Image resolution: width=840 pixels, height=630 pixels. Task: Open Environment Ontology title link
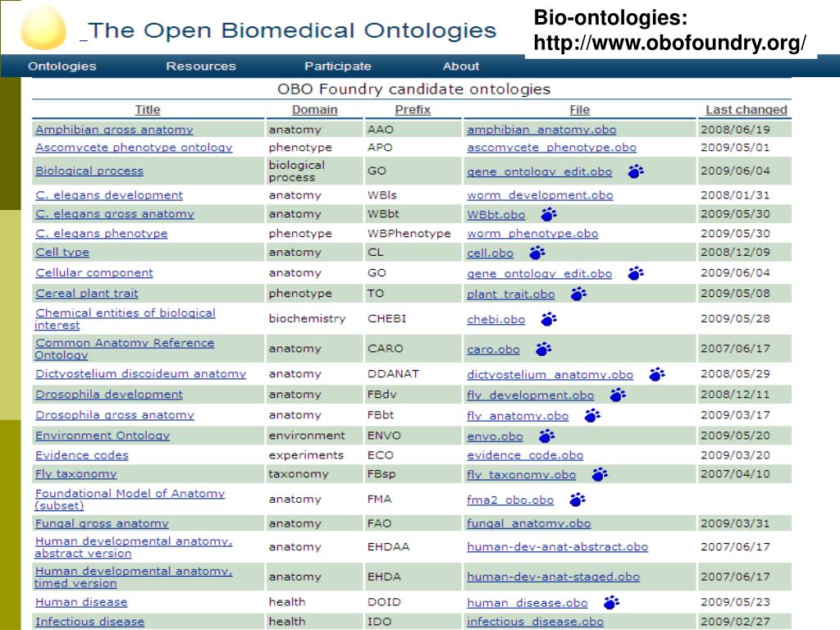[103, 436]
